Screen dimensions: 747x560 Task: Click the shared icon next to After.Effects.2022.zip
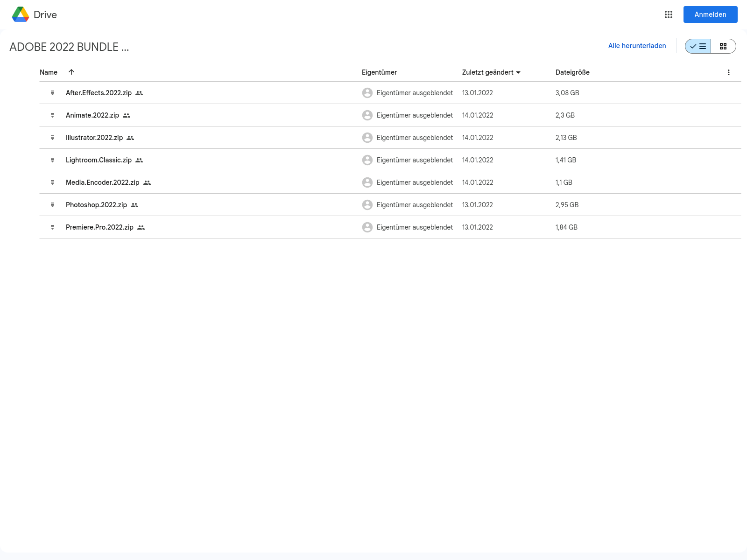pos(139,93)
